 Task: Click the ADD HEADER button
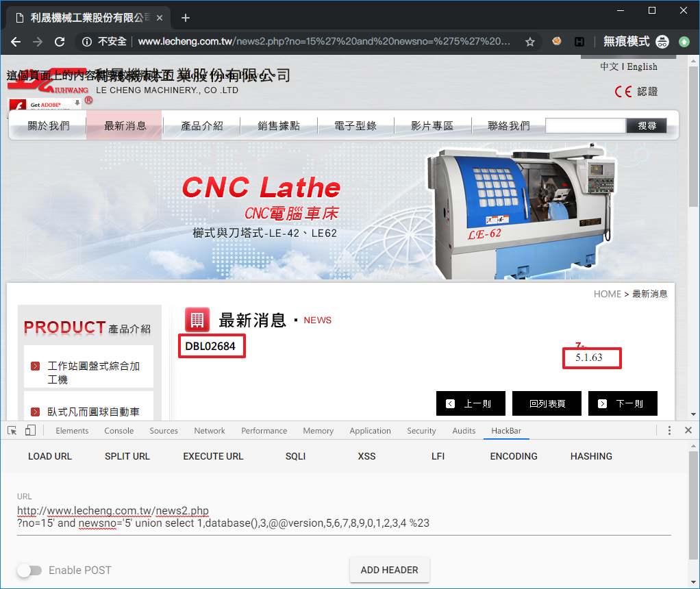pyautogui.click(x=389, y=570)
